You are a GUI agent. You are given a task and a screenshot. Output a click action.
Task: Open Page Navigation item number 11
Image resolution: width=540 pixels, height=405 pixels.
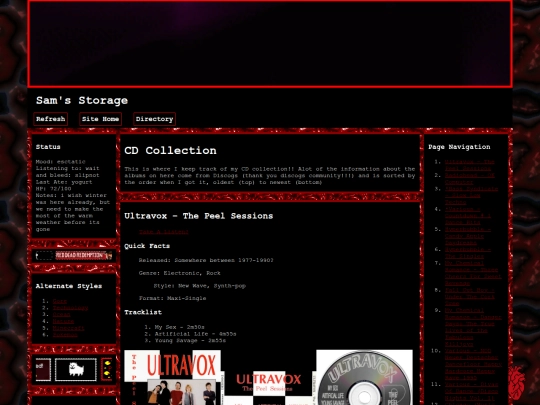(471, 391)
